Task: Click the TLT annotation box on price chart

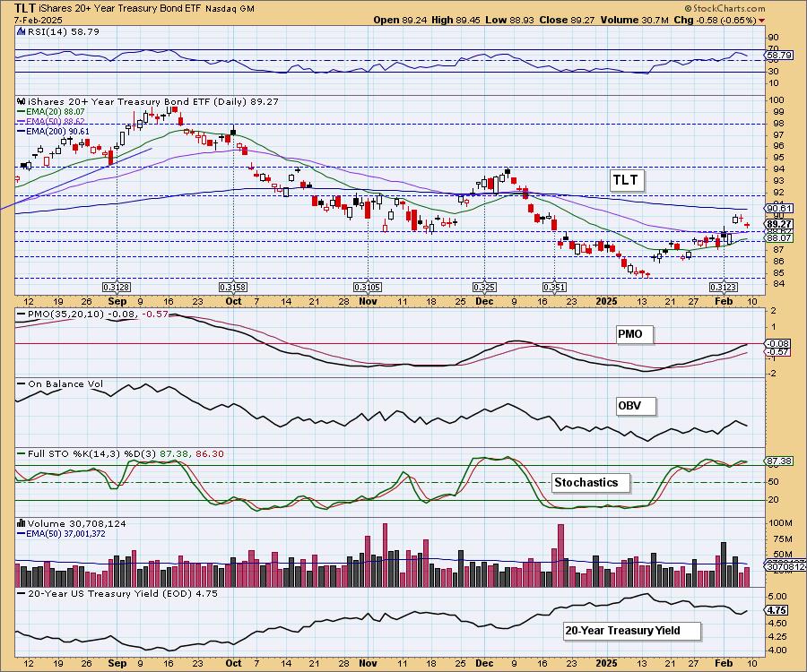Action: 626,180
